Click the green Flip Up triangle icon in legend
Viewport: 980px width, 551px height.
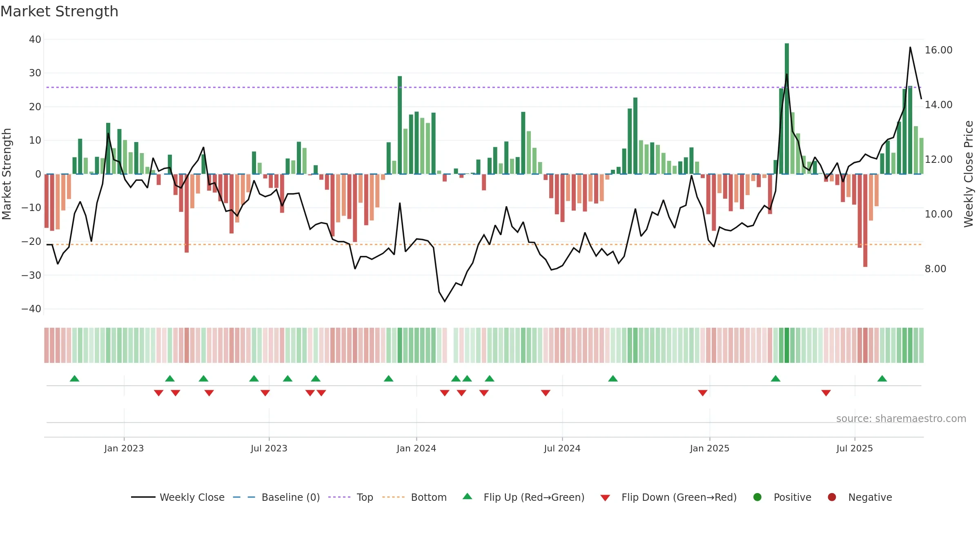point(468,496)
